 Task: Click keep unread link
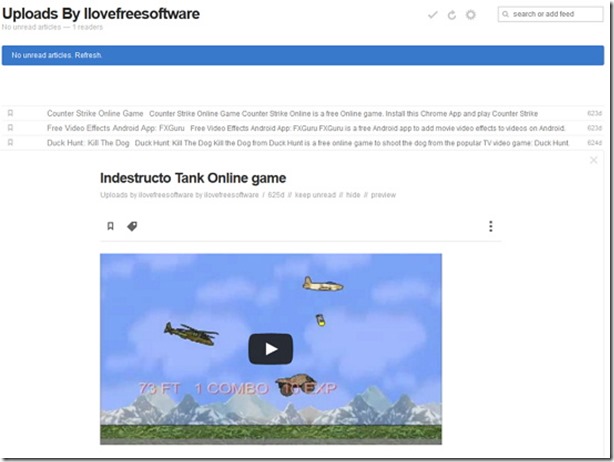click(315, 195)
